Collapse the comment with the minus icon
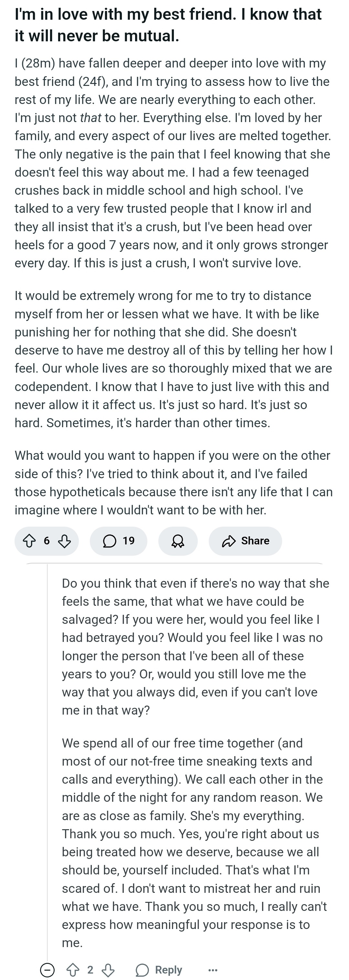Viewport: 349px width, 980px height. pyautogui.click(x=47, y=970)
